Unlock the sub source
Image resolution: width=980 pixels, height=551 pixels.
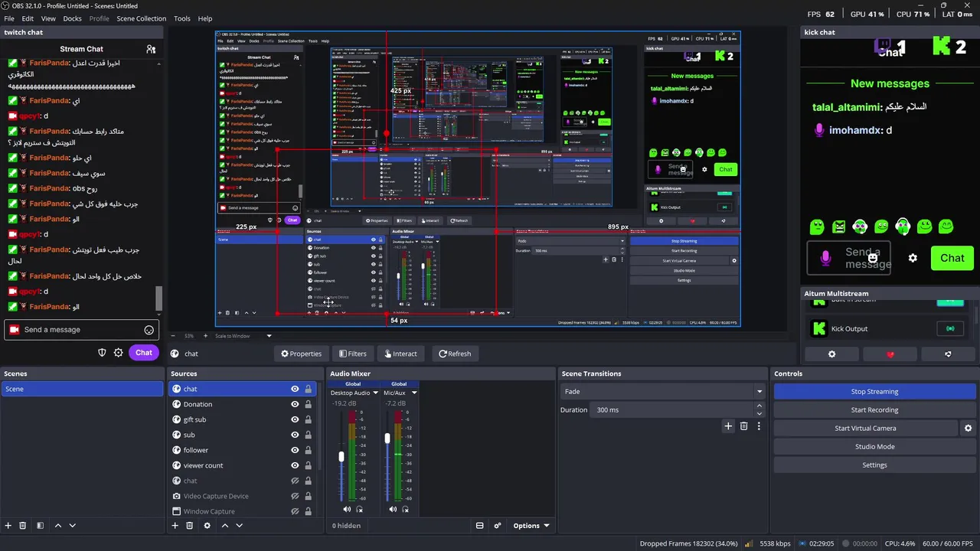[x=309, y=435]
